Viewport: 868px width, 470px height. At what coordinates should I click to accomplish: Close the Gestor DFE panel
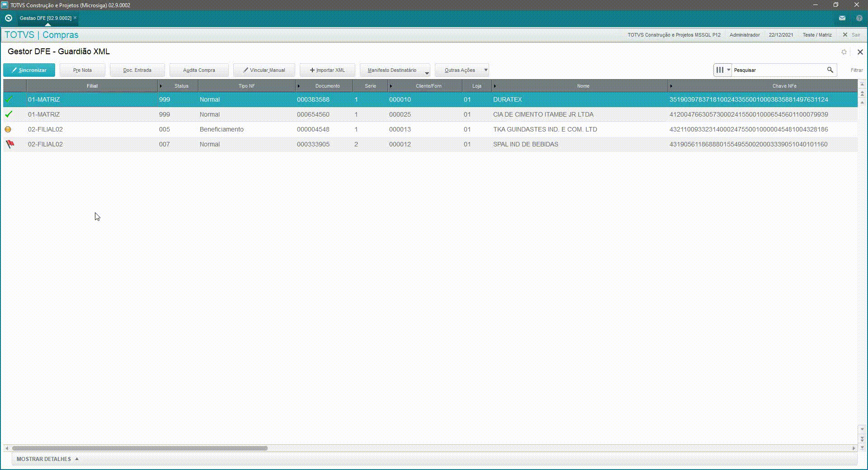[x=860, y=52]
